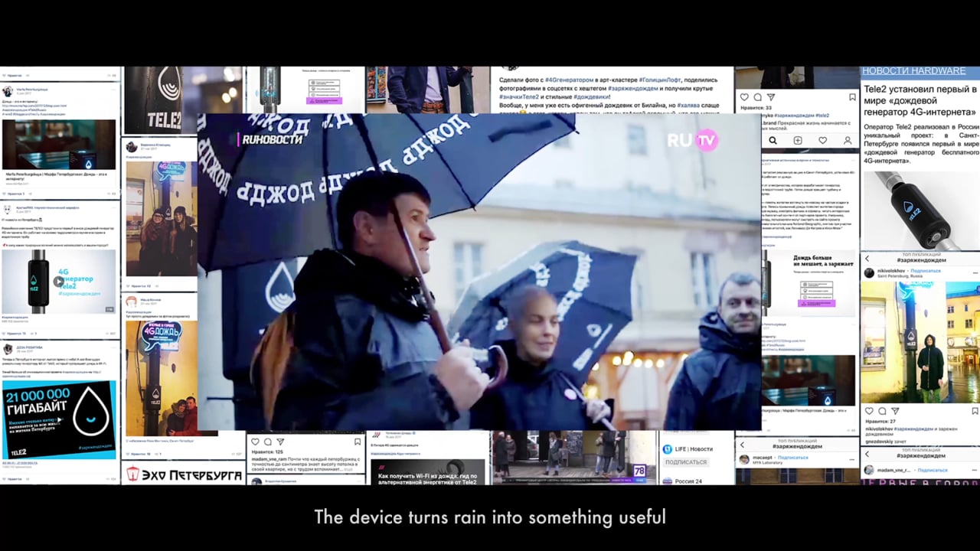Open the Instagram activity heart in navigation bar
The image size is (980, 551).
823,141
